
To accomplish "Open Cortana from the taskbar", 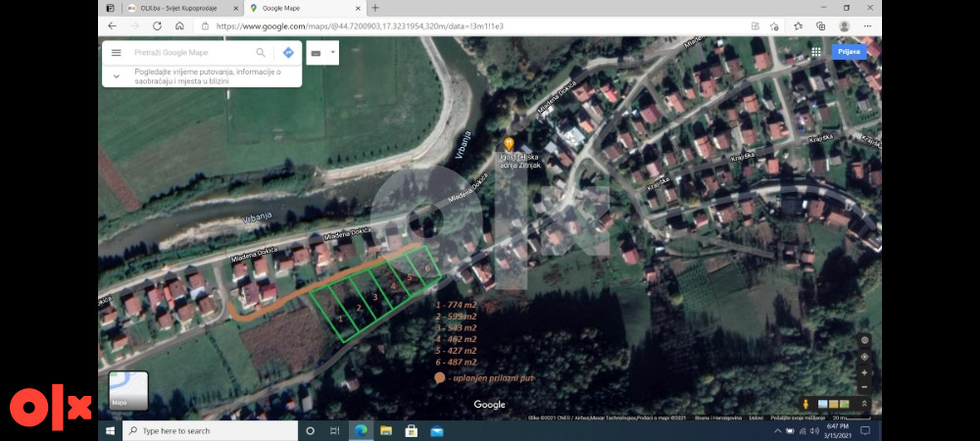I will [310, 431].
